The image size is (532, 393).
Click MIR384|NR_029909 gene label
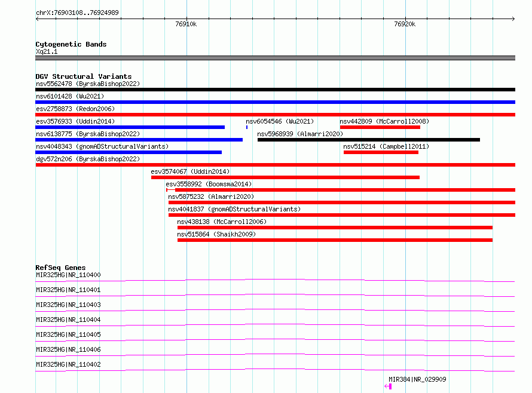pyautogui.click(x=417, y=379)
